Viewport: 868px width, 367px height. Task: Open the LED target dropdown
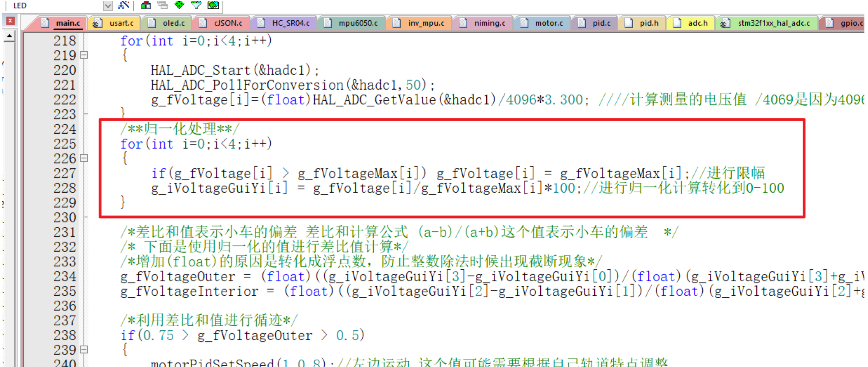click(x=108, y=6)
